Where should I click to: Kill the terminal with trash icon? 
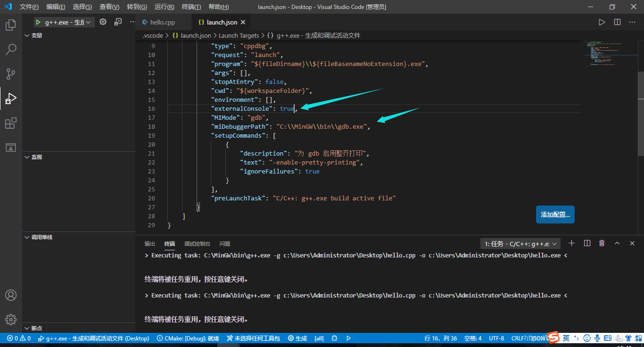click(x=602, y=243)
